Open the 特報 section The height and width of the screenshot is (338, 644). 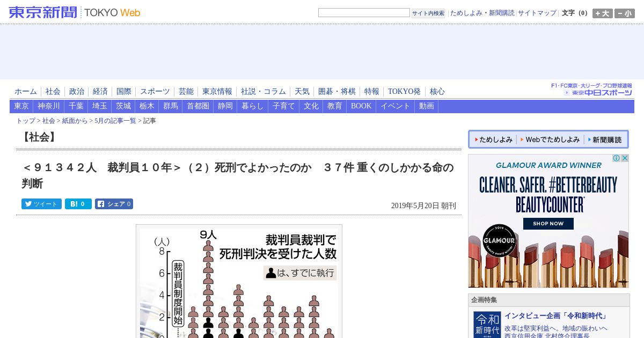click(x=372, y=92)
